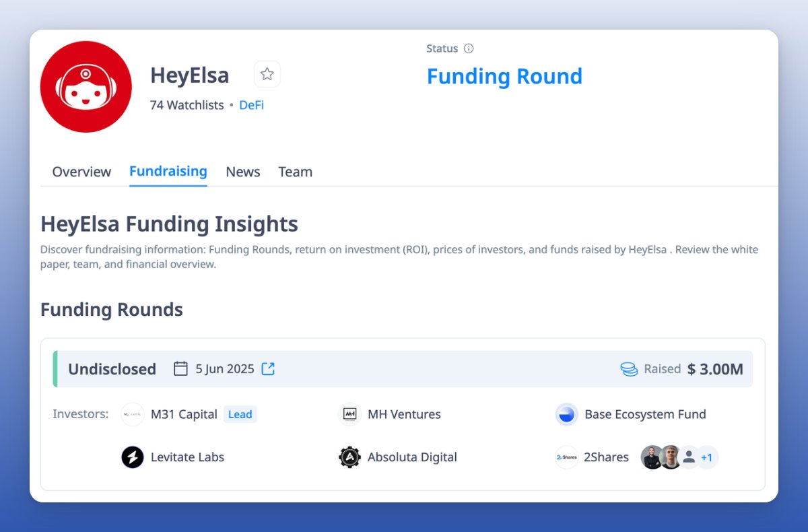
Task: Open the Base Ecosystem Fund link
Action: point(645,414)
